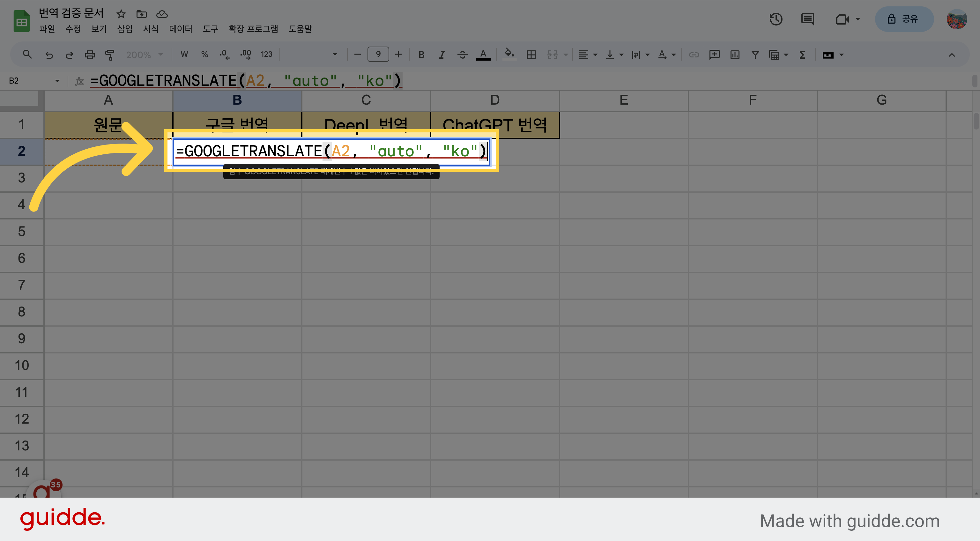The width and height of the screenshot is (980, 541).
Task: Open the 도움말 menu
Action: (300, 29)
